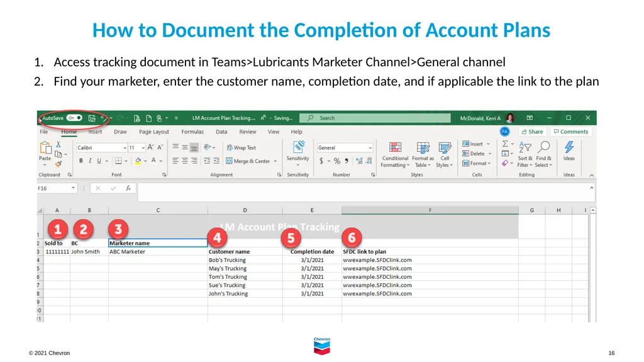Click Delete in Cells group

(x=473, y=154)
